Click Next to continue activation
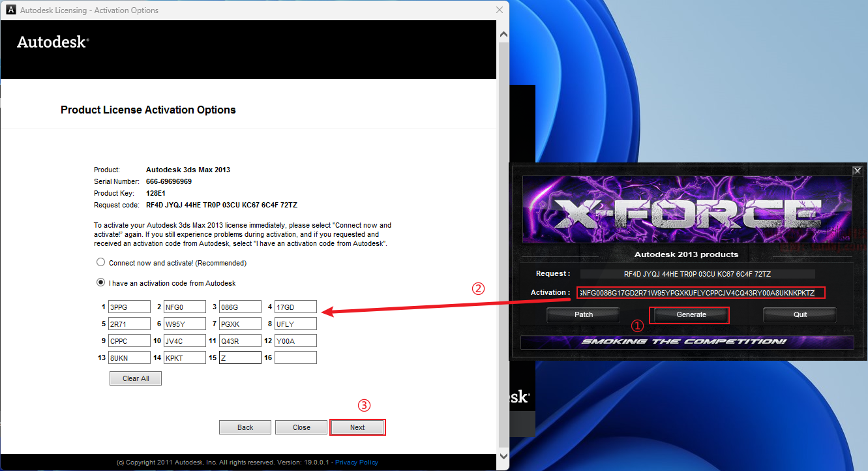This screenshot has width=868, height=471. point(357,427)
